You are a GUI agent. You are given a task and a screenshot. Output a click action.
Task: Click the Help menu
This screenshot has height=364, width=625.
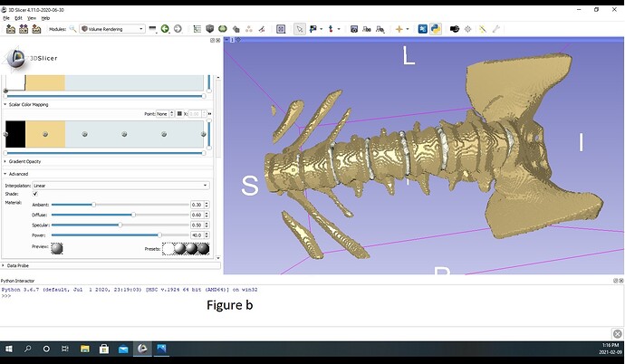coord(45,17)
